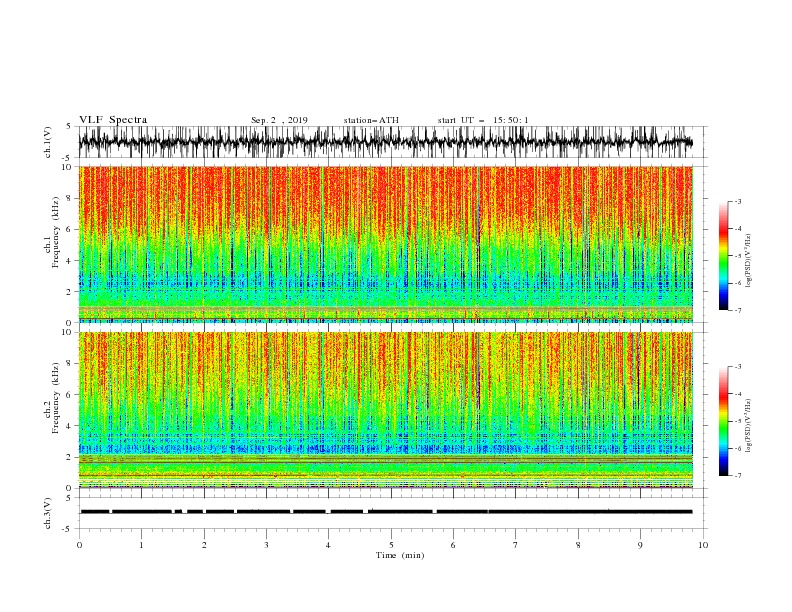Click the time axis tick label '8'
Viewport: 792px width, 612px height.
578,545
